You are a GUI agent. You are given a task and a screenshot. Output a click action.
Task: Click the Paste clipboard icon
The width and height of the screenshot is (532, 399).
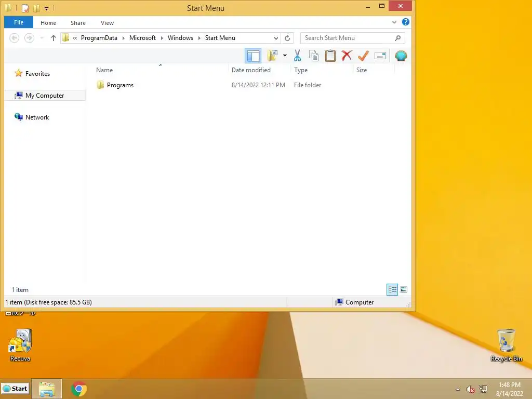[x=330, y=56]
